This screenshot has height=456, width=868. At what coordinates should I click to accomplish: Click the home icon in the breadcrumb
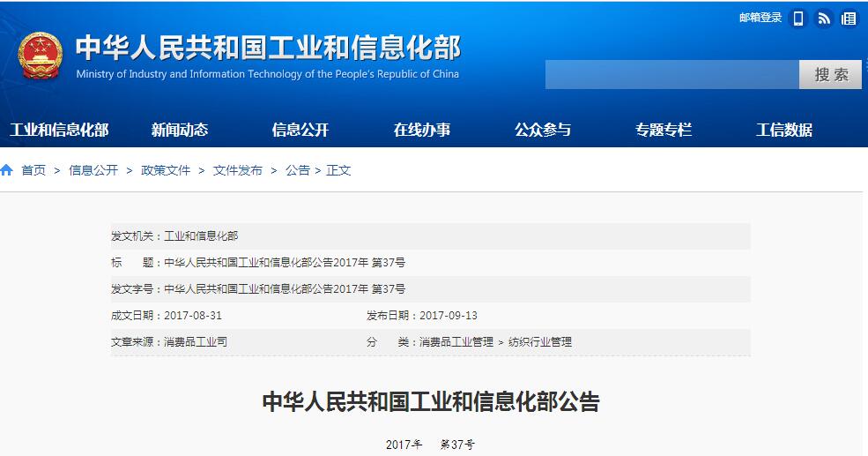pos(7,170)
